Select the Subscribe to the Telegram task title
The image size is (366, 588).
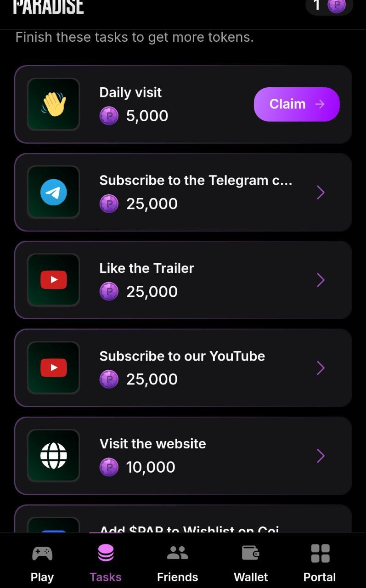coord(196,181)
